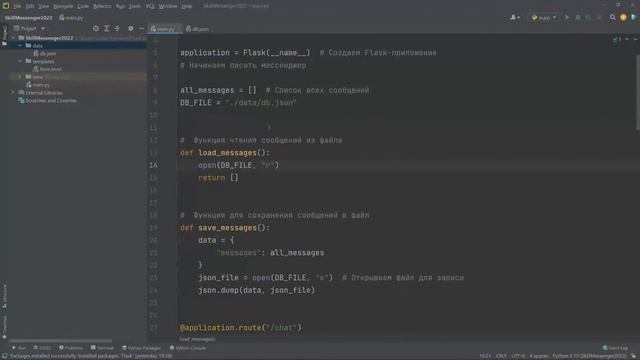Open the main run configuration dropdown
The width and height of the screenshot is (640, 360).
[544, 18]
